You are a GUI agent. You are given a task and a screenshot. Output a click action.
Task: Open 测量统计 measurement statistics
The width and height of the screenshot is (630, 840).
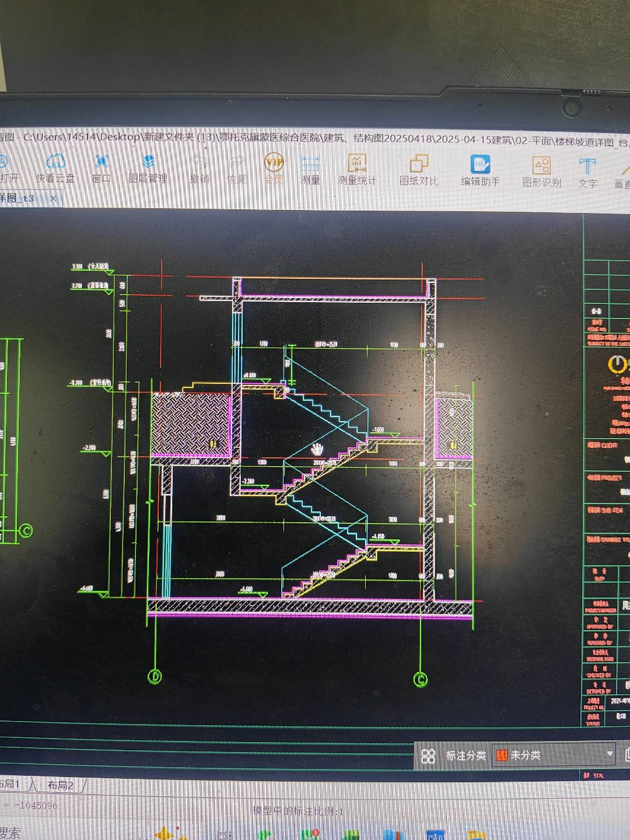tap(357, 170)
